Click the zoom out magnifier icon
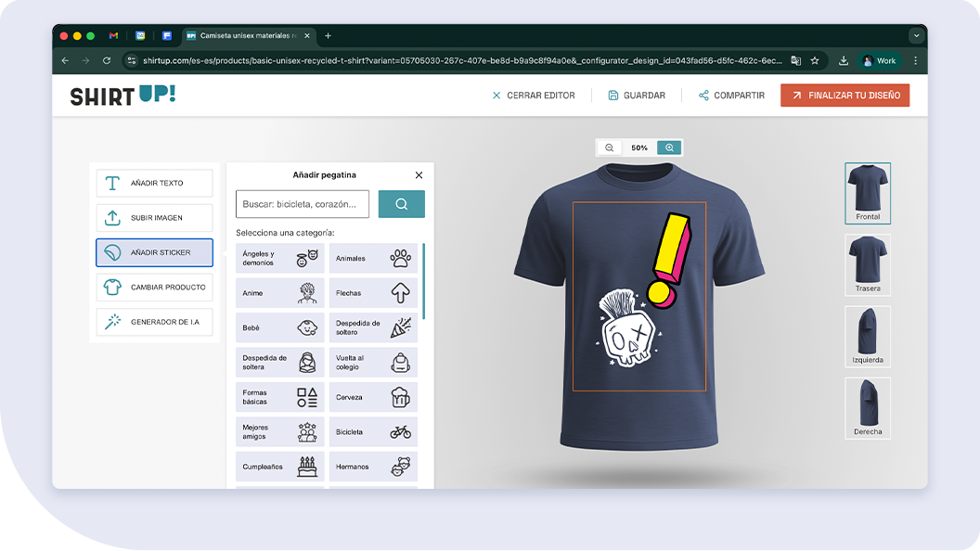The image size is (980, 551). pos(609,148)
